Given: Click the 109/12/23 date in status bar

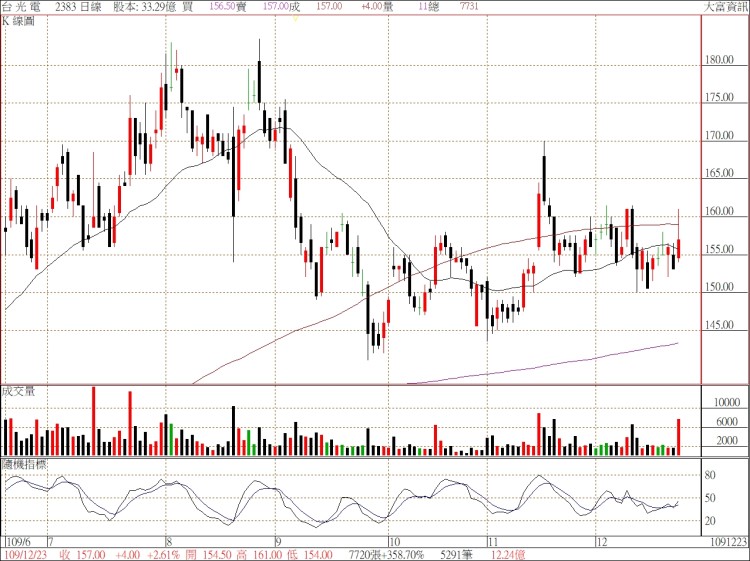Looking at the screenshot, I should [x=25, y=553].
